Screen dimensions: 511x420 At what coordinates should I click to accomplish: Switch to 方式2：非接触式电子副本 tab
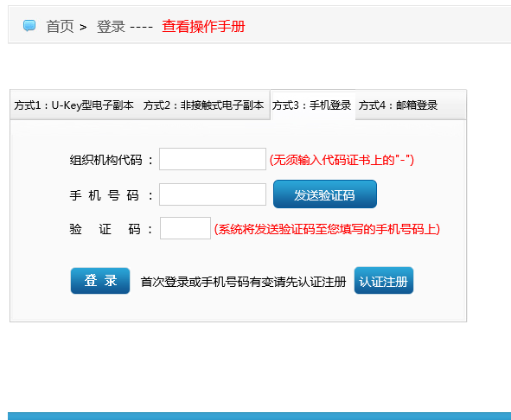(204, 105)
